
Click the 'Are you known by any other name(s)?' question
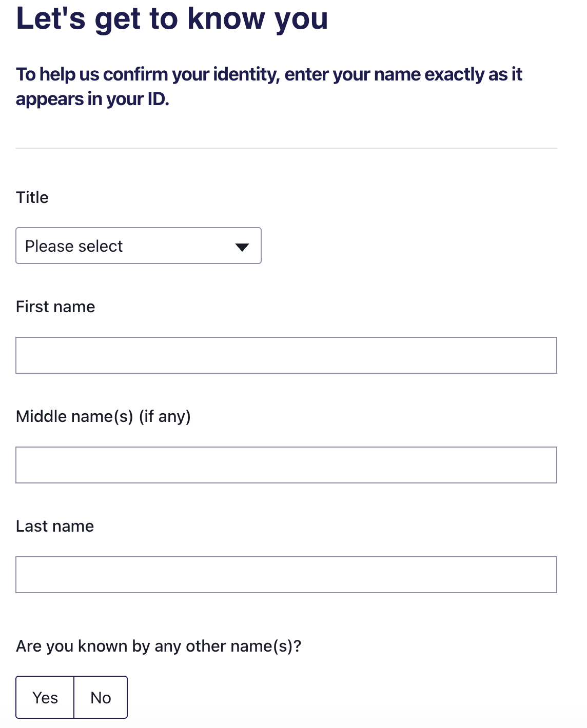pos(159,646)
